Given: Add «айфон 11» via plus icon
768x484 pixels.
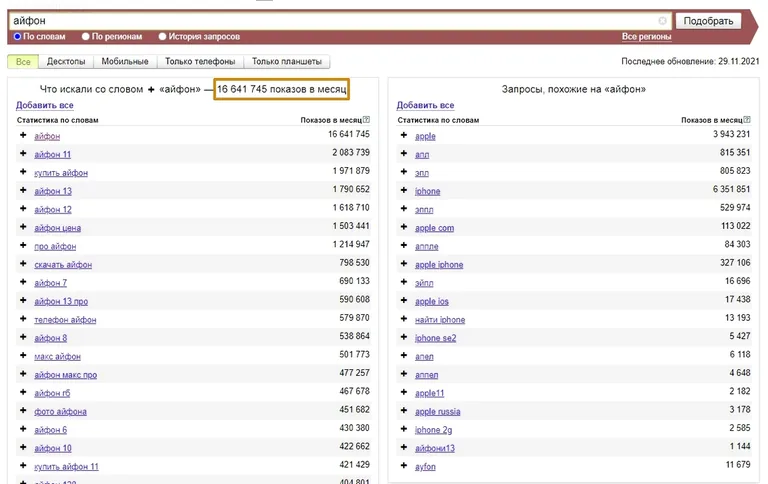Looking at the screenshot, I should pyautogui.click(x=23, y=153).
